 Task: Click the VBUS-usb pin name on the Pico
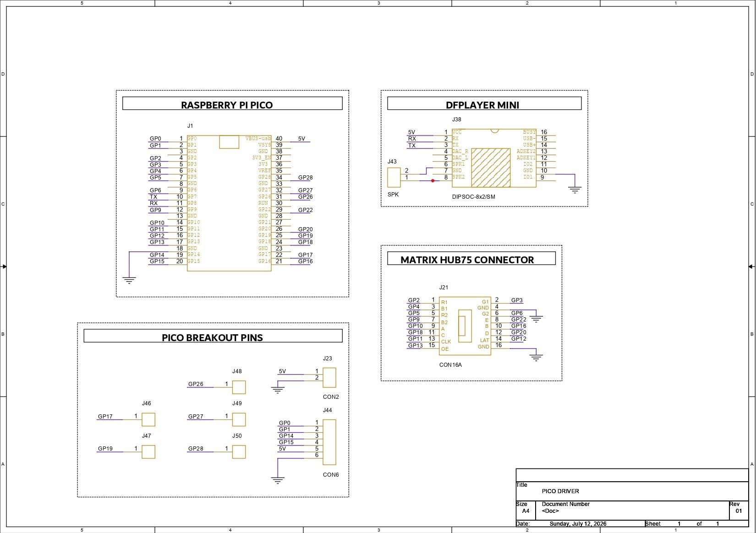tap(258, 138)
